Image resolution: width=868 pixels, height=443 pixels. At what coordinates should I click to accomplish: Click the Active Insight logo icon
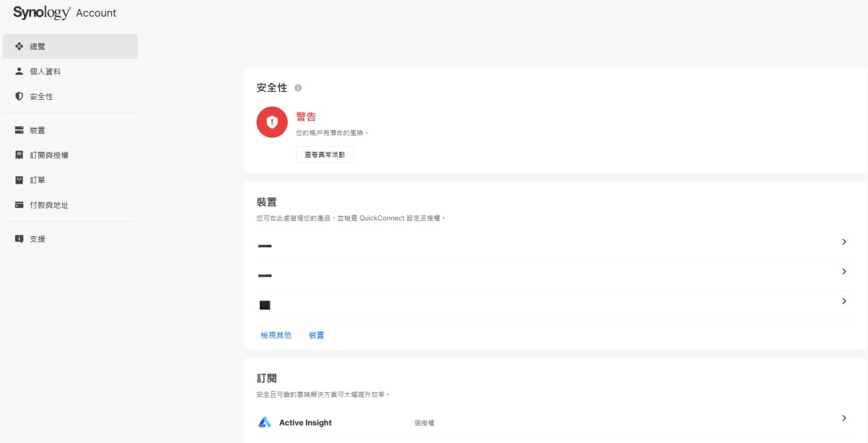265,423
